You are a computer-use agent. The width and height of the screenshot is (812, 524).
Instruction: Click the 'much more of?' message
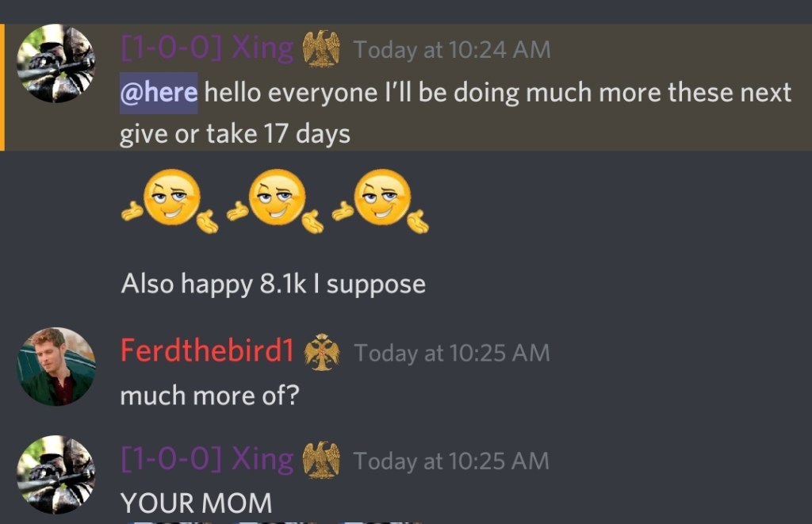coord(209,396)
